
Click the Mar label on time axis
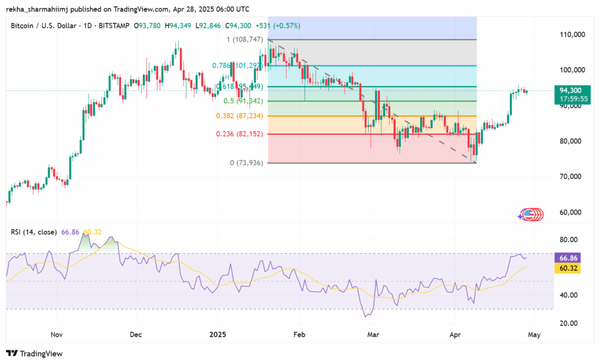coord(373,335)
